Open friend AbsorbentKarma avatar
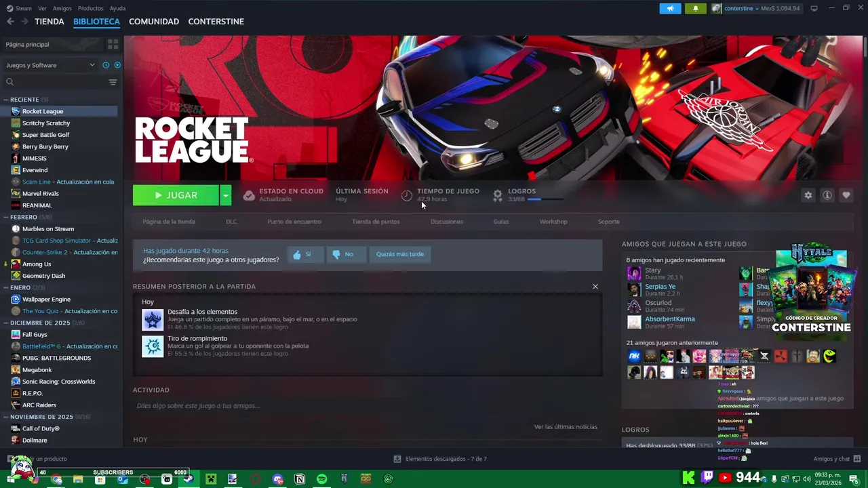The height and width of the screenshot is (488, 868). [634, 322]
